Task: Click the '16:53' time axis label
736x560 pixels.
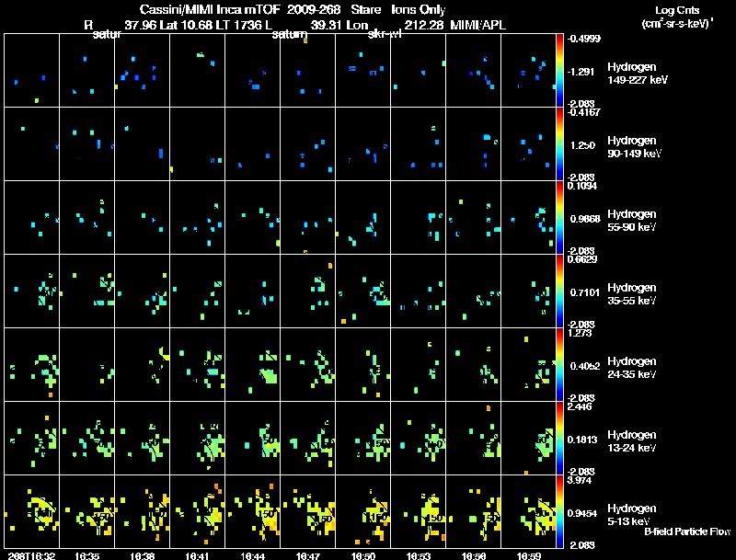Action: (x=419, y=555)
